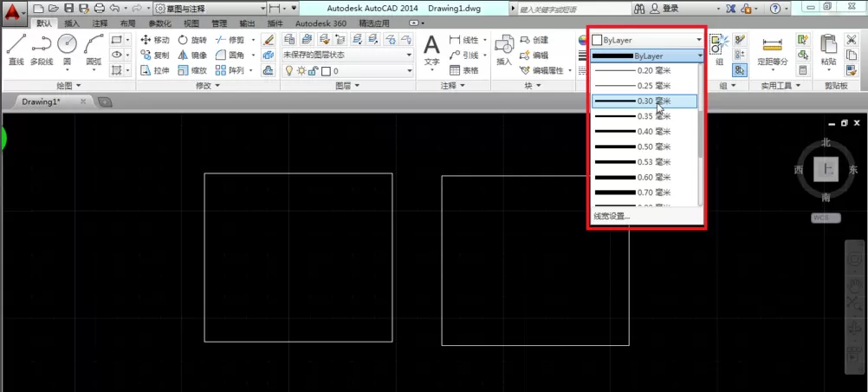Switch to the Autodesk 360 ribbon tab
The width and height of the screenshot is (868, 392).
321,23
